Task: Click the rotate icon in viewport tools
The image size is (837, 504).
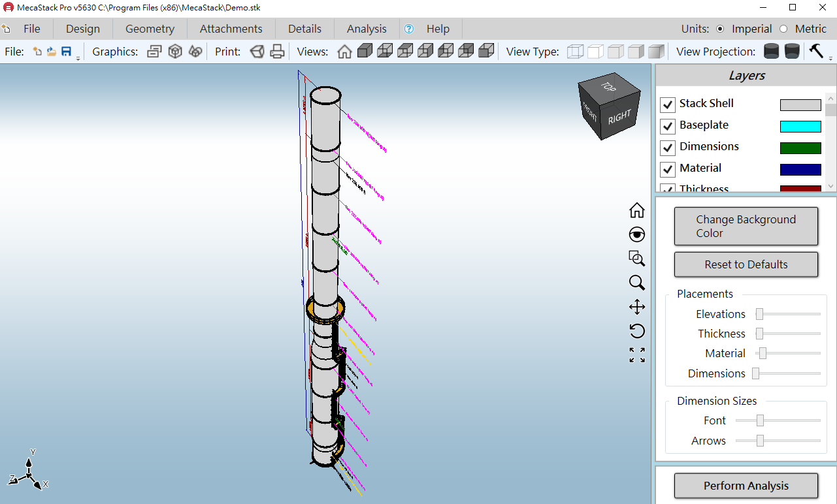Action: [x=636, y=331]
